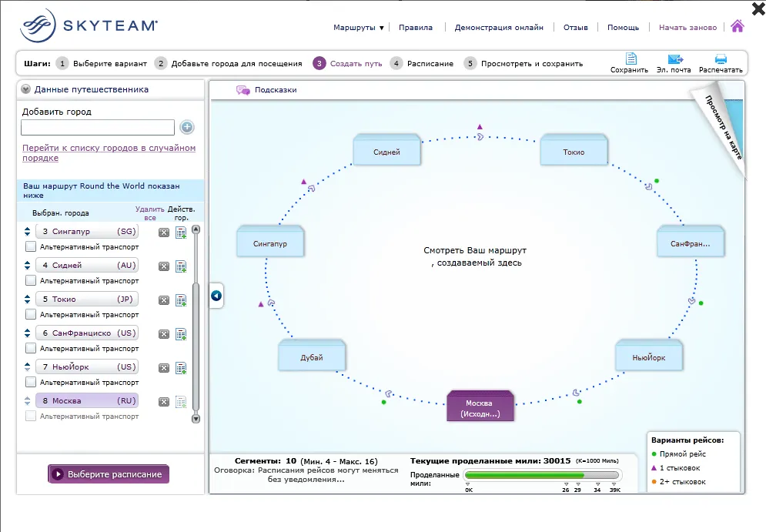
Task: Delete СанФранциско using its X icon
Action: (x=164, y=334)
